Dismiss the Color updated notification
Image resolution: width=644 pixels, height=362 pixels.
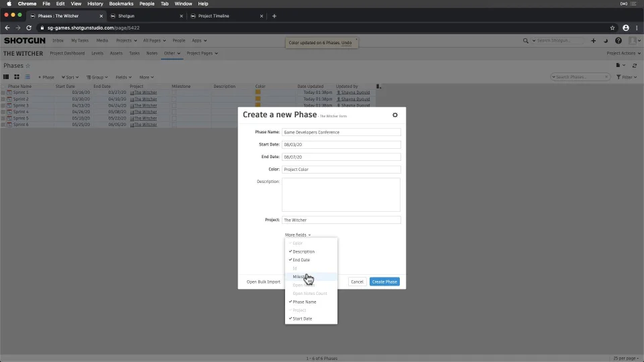[x=356, y=40]
